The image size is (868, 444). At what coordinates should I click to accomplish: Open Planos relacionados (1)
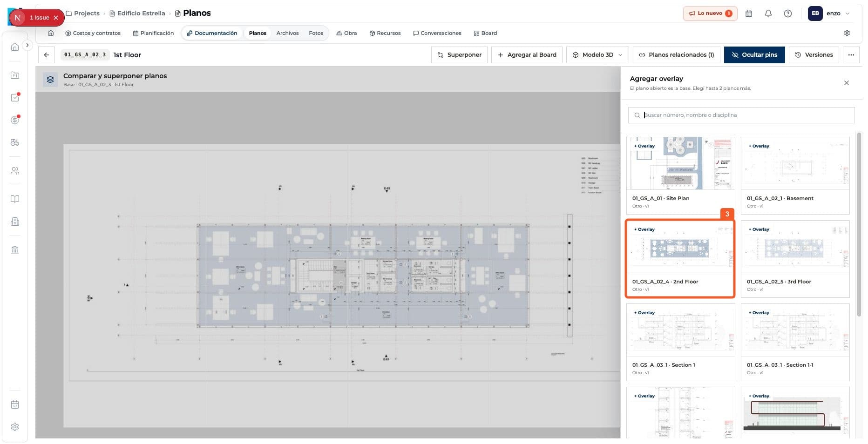[x=677, y=55]
